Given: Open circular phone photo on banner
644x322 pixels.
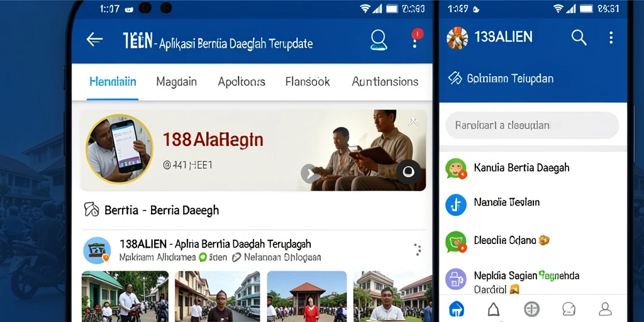Looking at the screenshot, I should 119,148.
